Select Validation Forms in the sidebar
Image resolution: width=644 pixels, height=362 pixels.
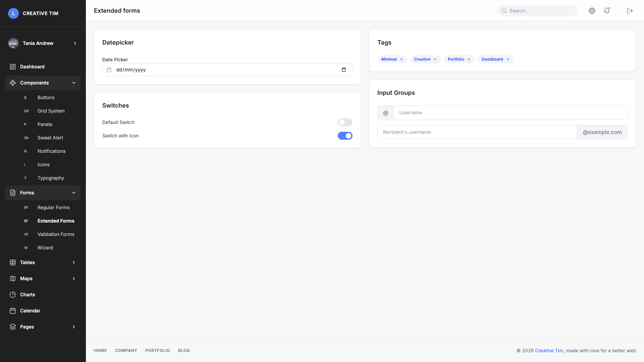[56, 234]
